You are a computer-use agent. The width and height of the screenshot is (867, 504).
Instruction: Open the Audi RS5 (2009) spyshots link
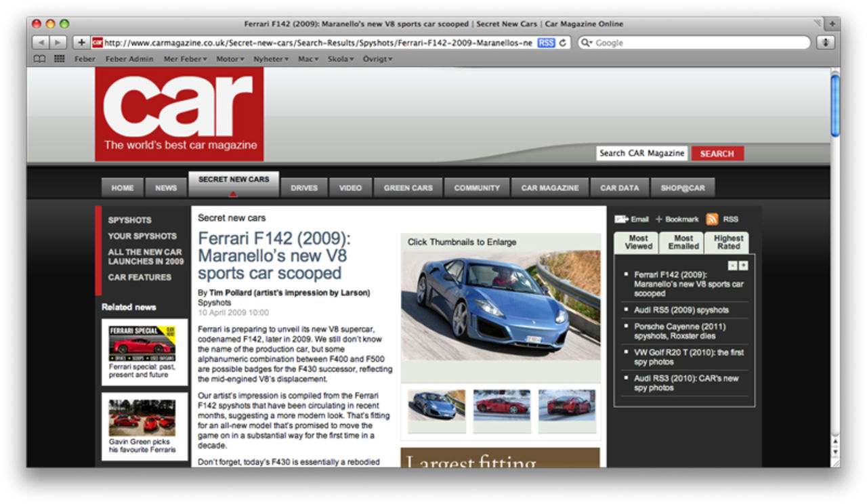(682, 308)
